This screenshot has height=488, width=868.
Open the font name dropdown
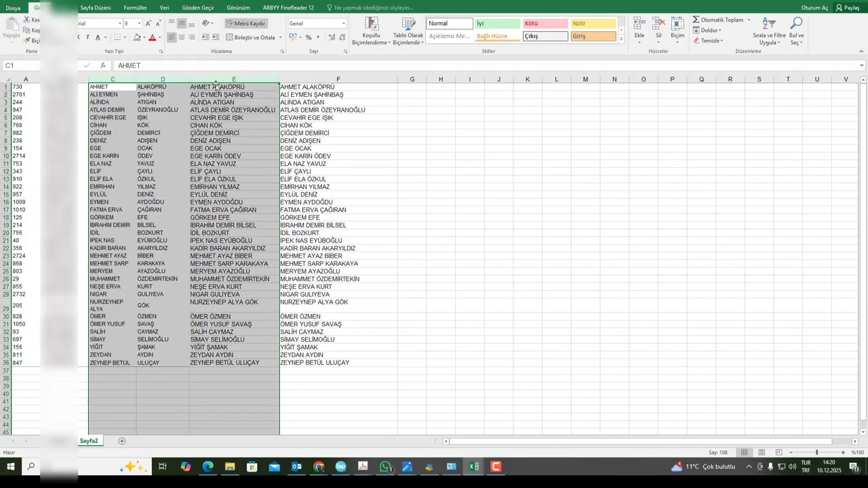120,23
